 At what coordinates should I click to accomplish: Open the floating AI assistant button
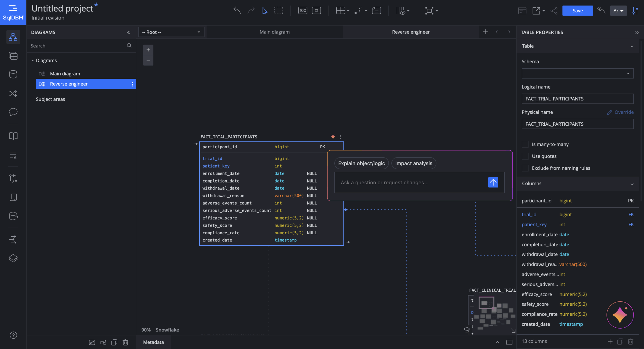pos(620,315)
